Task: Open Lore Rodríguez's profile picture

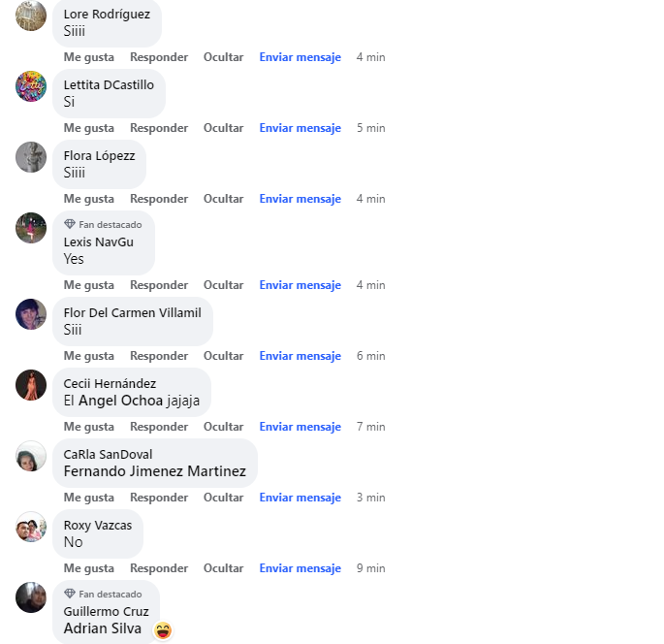Action: [31, 16]
